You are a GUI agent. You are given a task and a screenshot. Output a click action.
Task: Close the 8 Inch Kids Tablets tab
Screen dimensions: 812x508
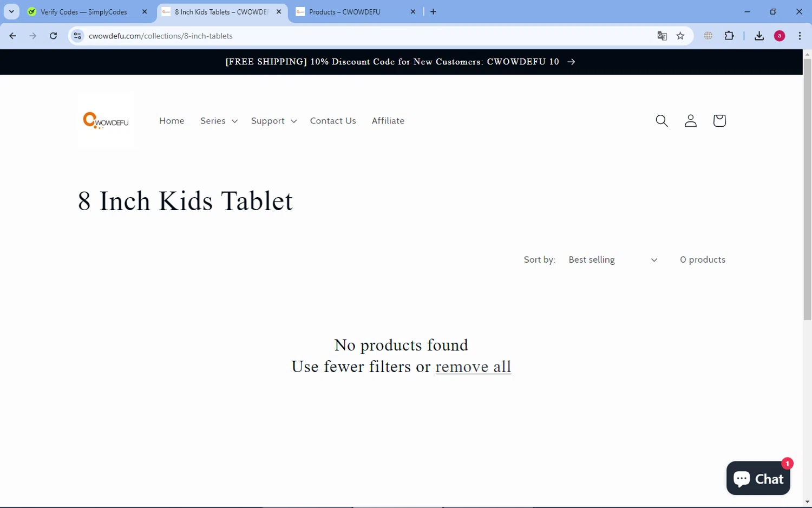point(279,11)
